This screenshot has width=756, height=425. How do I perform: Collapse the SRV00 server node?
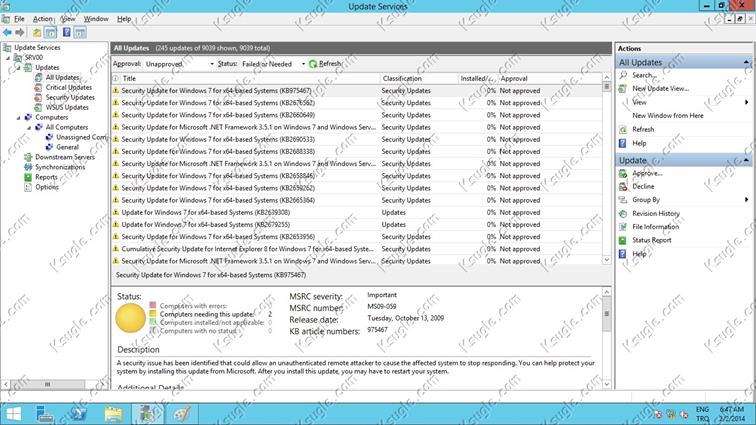[x=8, y=57]
